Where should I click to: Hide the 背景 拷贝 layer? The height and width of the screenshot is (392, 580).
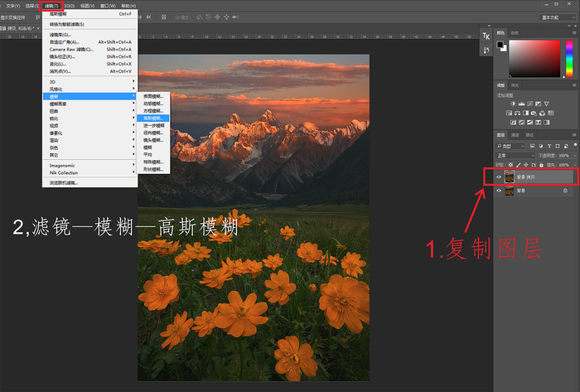coord(499,177)
